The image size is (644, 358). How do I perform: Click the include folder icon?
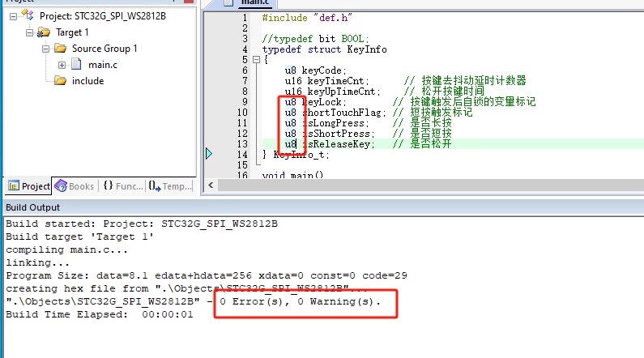(x=60, y=80)
